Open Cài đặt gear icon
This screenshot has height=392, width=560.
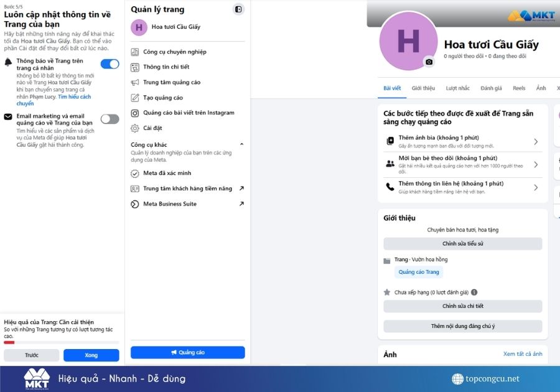point(134,128)
